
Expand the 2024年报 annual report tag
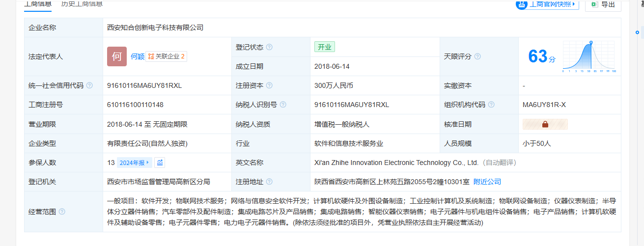(134, 163)
